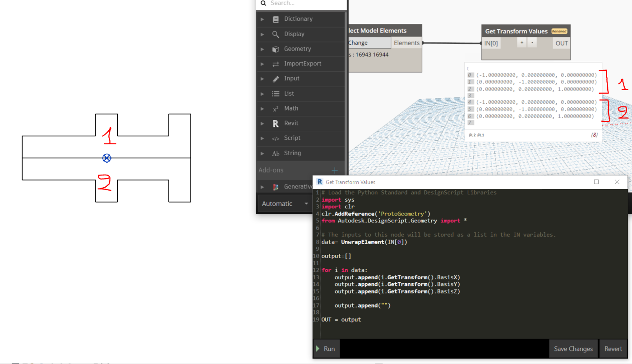Screen dimensions: 632x364
Task: Remove an input port with minus button
Action: 532,42
